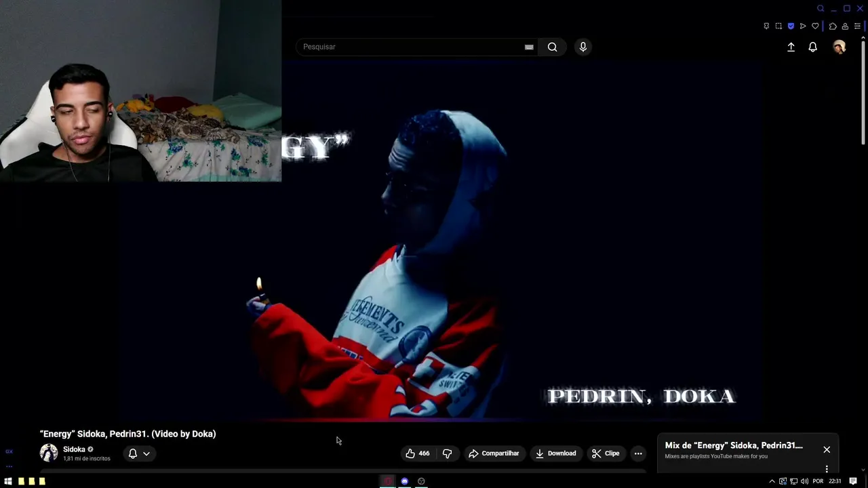The height and width of the screenshot is (488, 868).
Task: Open the browser snapshot tool
Action: click(778, 26)
